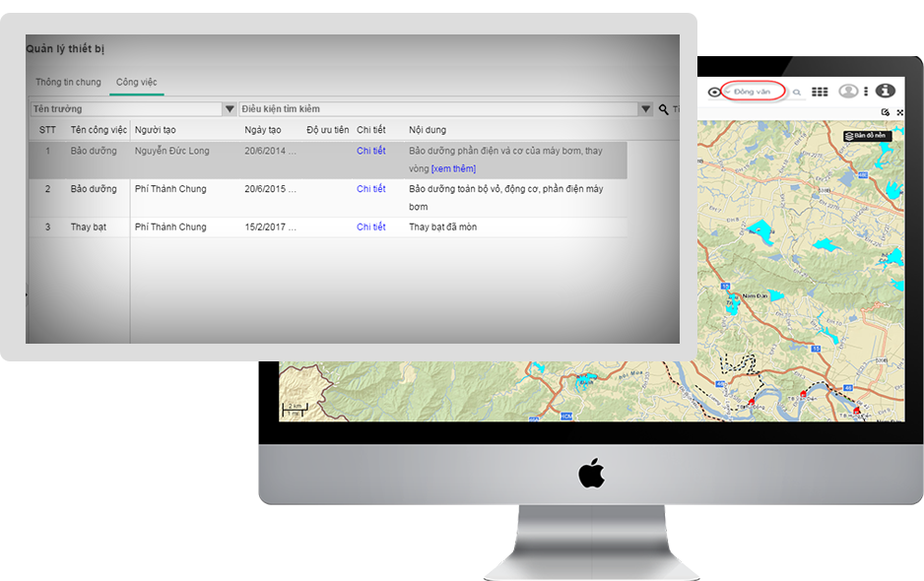Expand the Tên trường dropdown
924x581 pixels.
tap(230, 109)
